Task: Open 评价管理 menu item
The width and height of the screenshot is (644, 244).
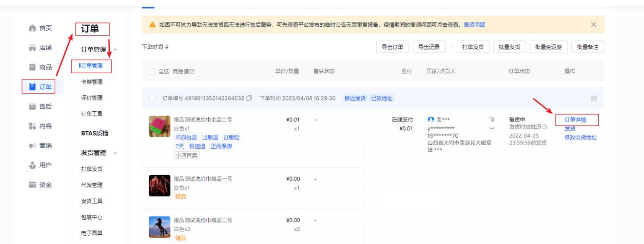Action: click(92, 98)
